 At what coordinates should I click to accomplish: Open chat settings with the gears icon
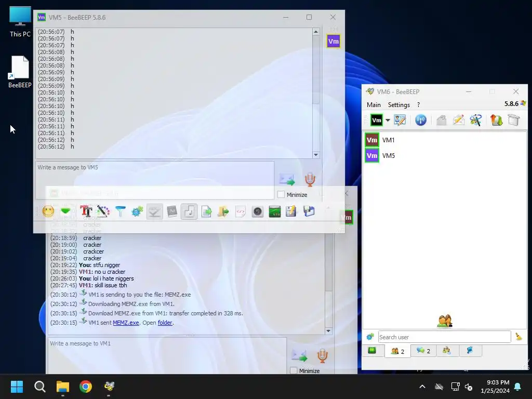tap(137, 211)
